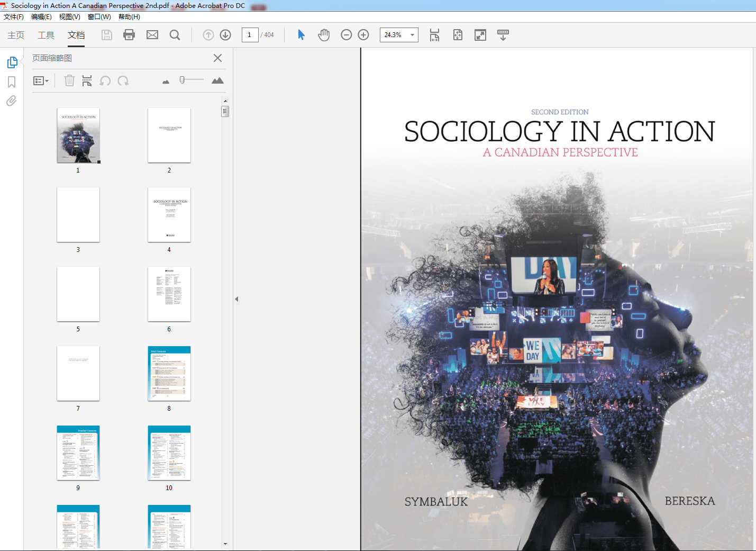Open the Attachments paperclip panel
Viewport: 756px width, 551px height.
tap(12, 101)
